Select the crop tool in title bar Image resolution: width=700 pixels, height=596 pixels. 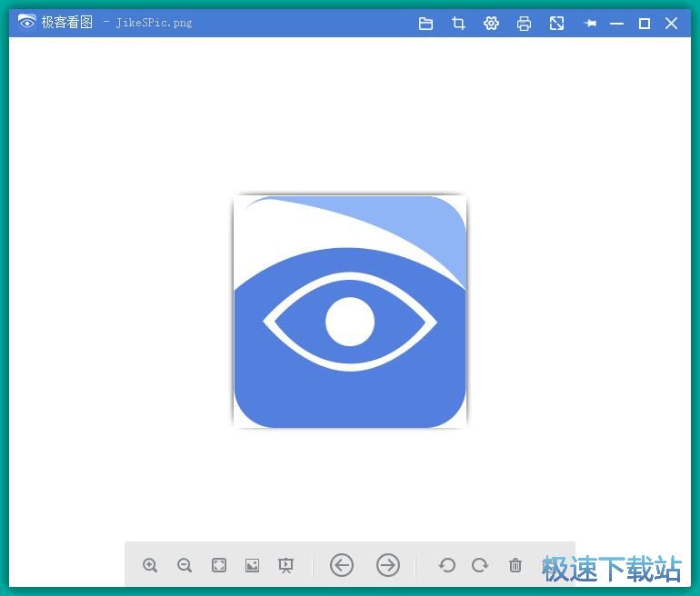(x=458, y=24)
